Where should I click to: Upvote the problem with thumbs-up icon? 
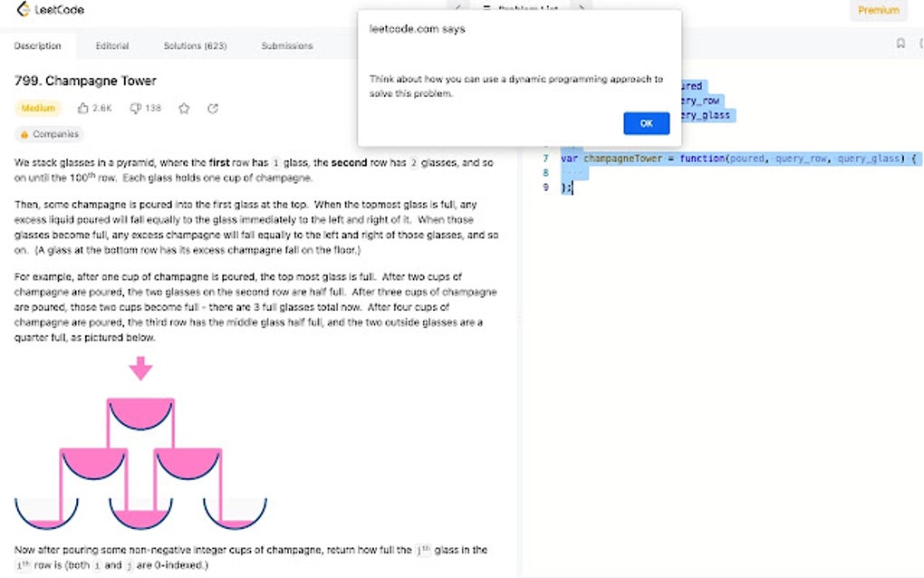click(x=81, y=108)
